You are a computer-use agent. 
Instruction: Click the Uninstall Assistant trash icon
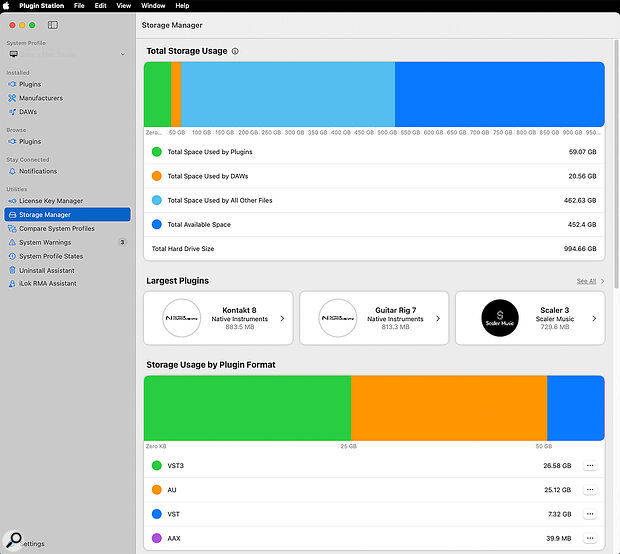[x=12, y=270]
